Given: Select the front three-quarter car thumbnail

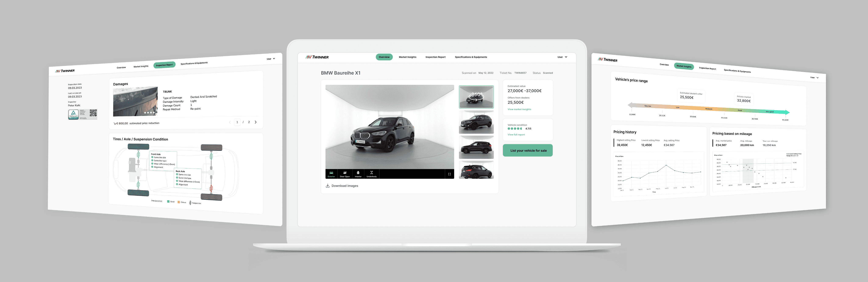Looking at the screenshot, I should pyautogui.click(x=476, y=122).
